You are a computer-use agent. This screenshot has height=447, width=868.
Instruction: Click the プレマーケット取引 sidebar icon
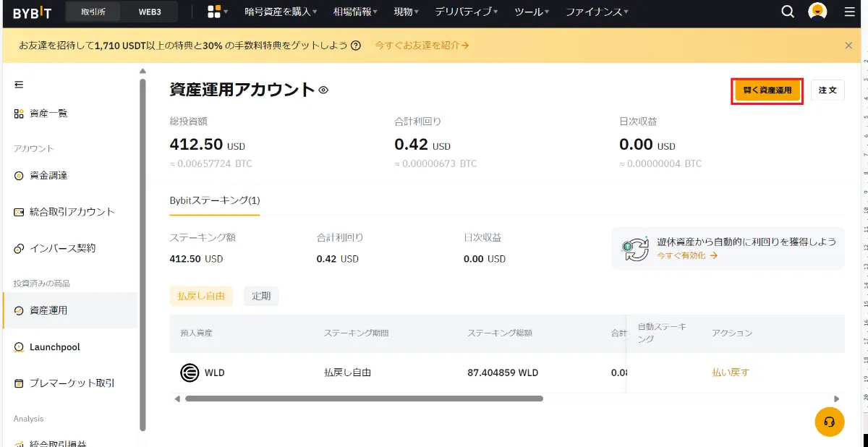coord(19,383)
